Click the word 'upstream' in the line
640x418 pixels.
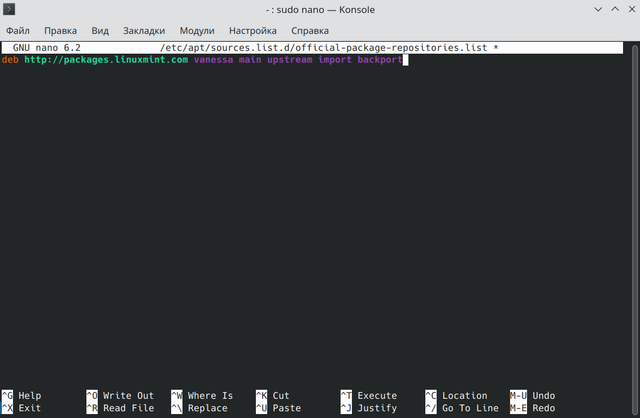coord(290,60)
